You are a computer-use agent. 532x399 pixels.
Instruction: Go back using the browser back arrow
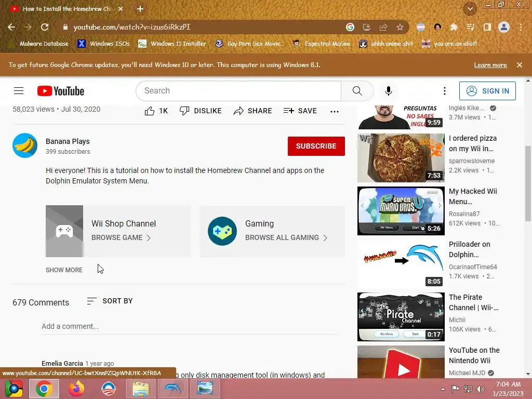tap(11, 27)
